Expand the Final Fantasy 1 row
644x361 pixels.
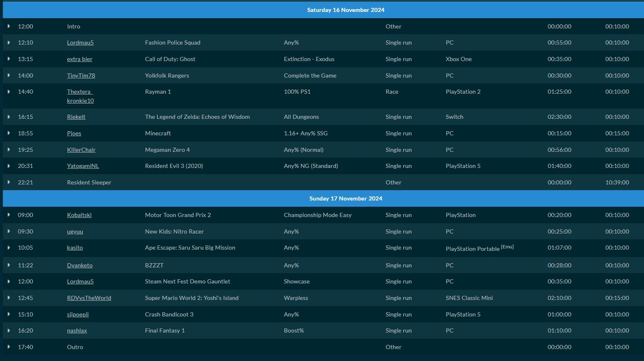9,330
